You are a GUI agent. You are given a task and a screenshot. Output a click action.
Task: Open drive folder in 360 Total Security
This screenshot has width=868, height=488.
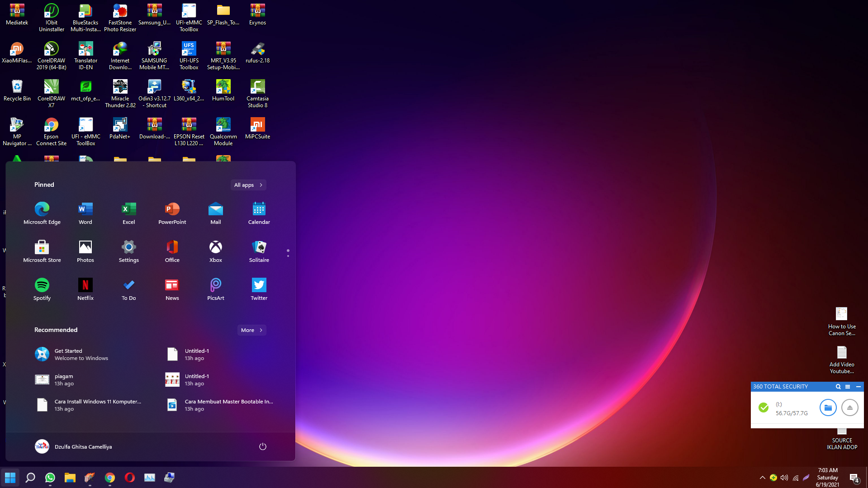[828, 407]
